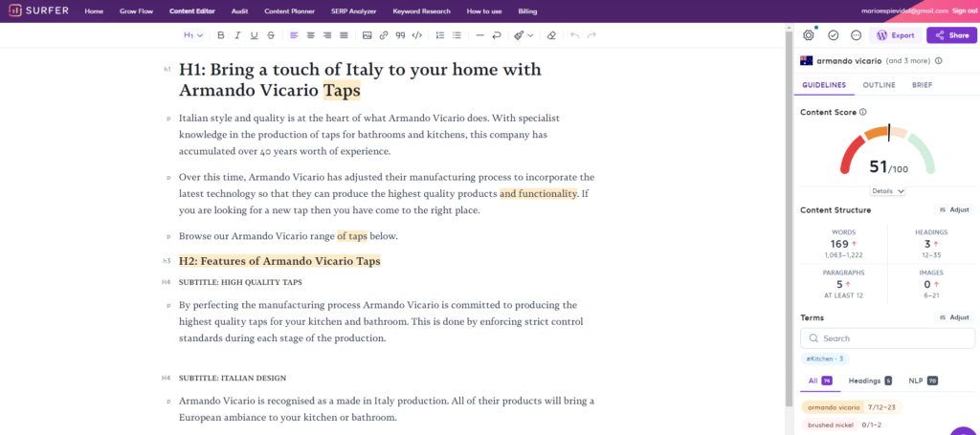The width and height of the screenshot is (980, 435).
Task: Insert an image from the toolbar
Action: click(x=367, y=35)
